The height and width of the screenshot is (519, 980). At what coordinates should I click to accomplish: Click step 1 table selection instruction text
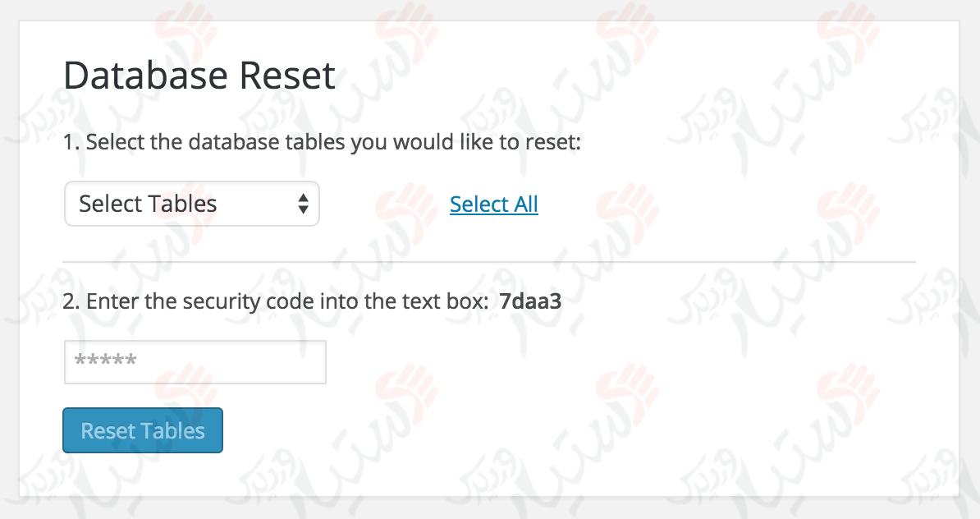tap(324, 141)
